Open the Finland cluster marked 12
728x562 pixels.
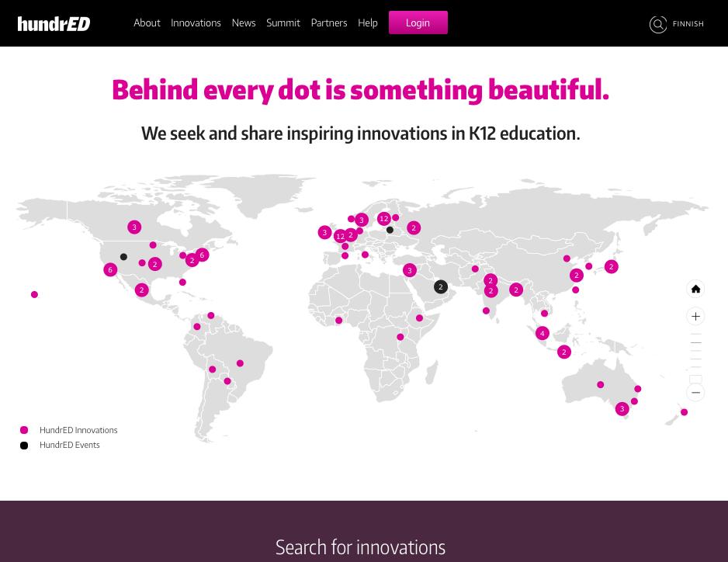[384, 218]
